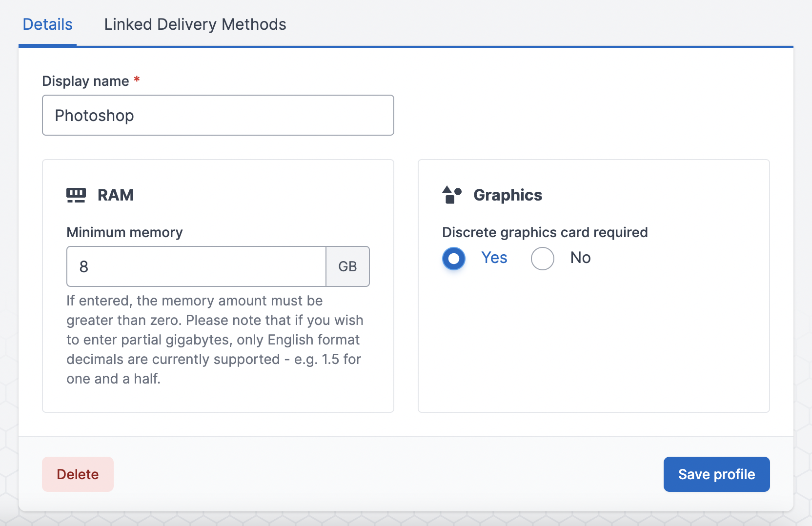Click the RAM memory chip icon

[x=76, y=195]
